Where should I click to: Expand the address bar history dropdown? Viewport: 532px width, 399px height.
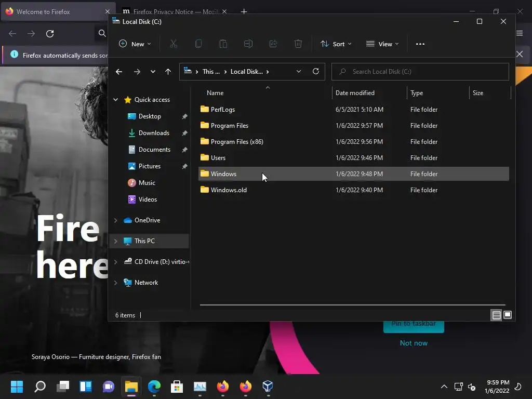click(x=299, y=71)
